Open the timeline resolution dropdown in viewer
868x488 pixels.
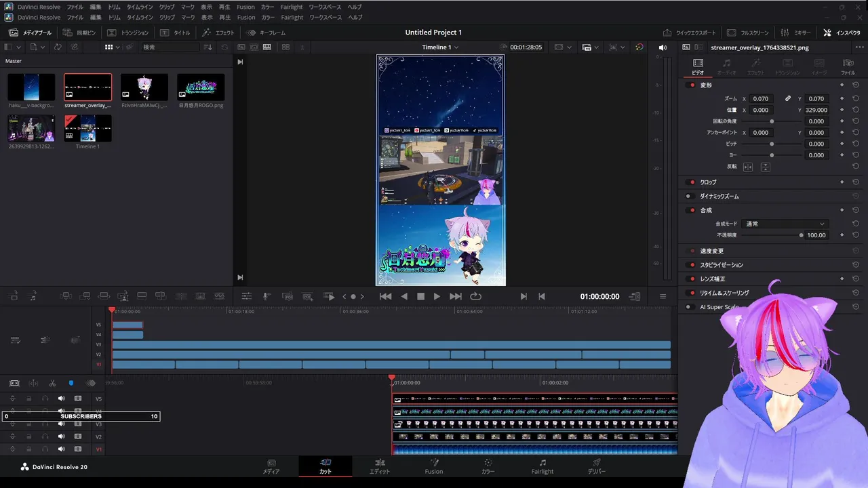point(562,47)
